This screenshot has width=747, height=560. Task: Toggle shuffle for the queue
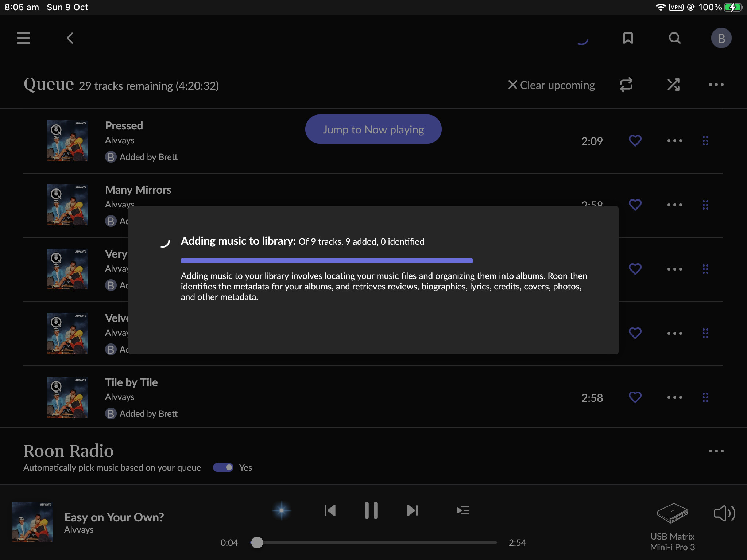click(x=673, y=85)
